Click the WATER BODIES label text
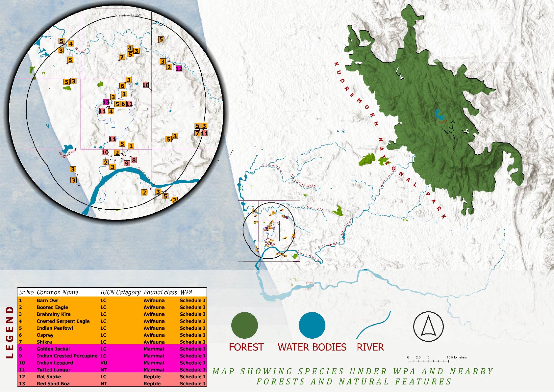 tap(312, 347)
